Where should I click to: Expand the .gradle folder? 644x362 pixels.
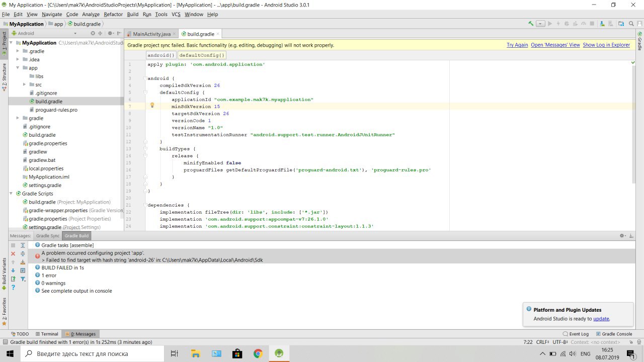click(18, 51)
